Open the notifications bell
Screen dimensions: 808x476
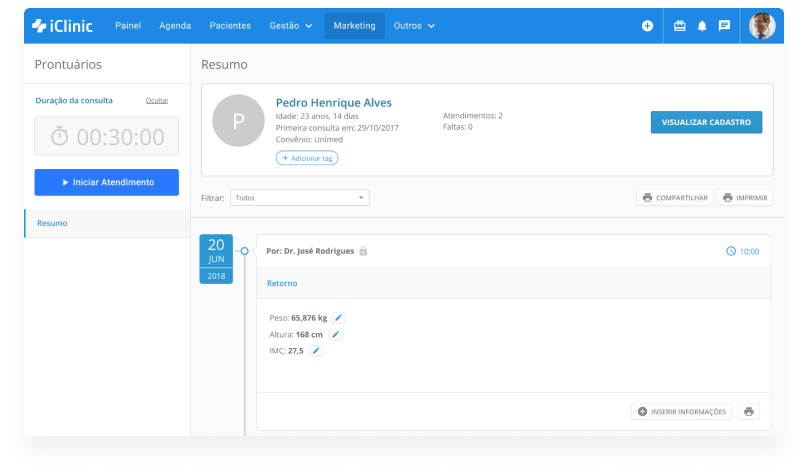(x=702, y=26)
